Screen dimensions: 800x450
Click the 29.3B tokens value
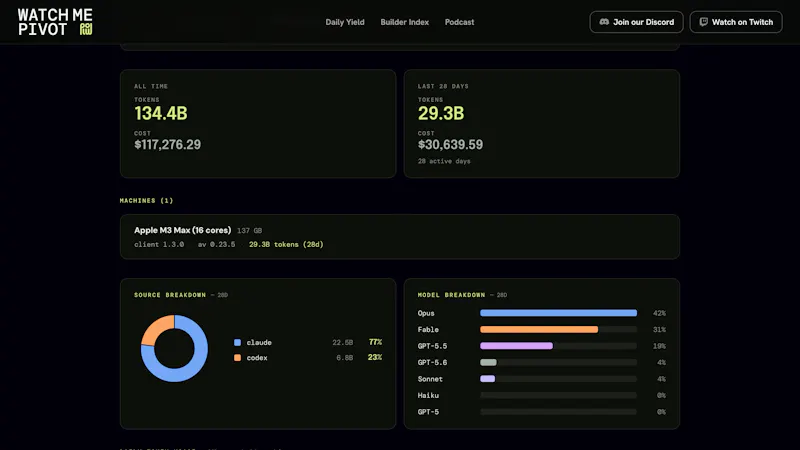(x=441, y=113)
